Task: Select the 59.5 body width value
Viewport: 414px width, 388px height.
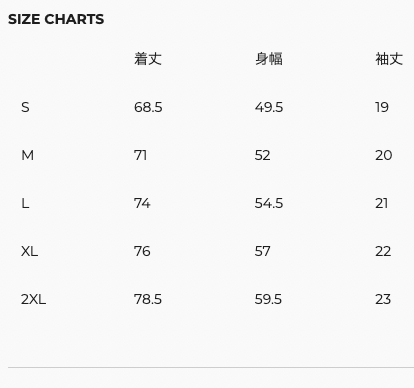Action: (x=268, y=299)
